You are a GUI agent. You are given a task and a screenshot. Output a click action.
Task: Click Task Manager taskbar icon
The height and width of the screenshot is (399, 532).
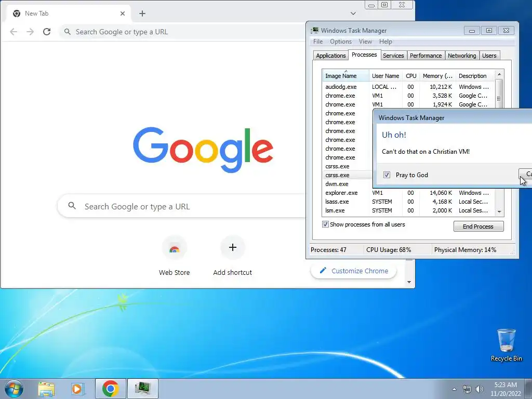pos(142,389)
